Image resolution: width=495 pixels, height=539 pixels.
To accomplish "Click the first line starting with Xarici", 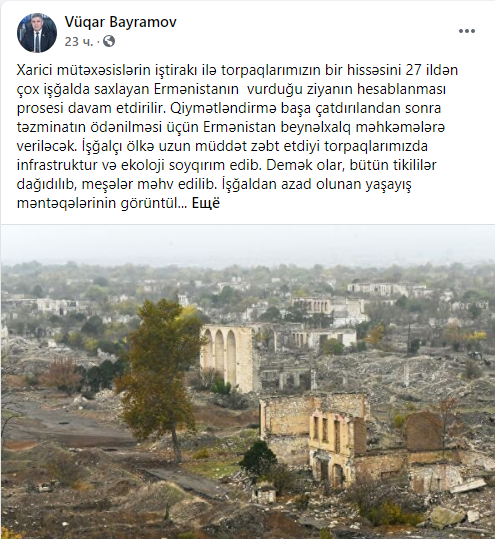I will click(237, 70).
